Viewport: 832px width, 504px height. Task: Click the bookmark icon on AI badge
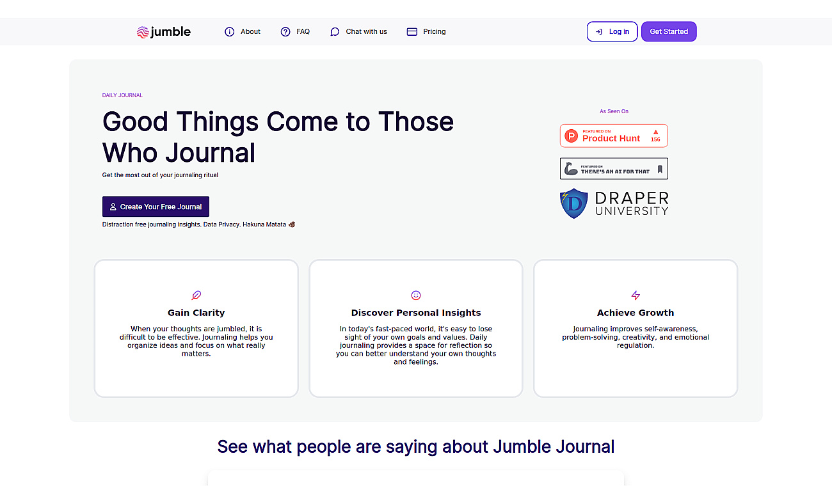(x=660, y=169)
